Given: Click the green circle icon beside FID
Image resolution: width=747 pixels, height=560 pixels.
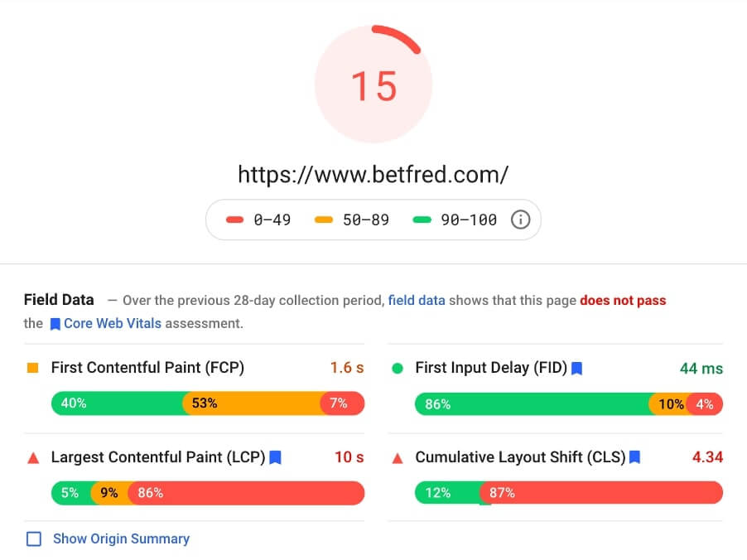Looking at the screenshot, I should [398, 369].
